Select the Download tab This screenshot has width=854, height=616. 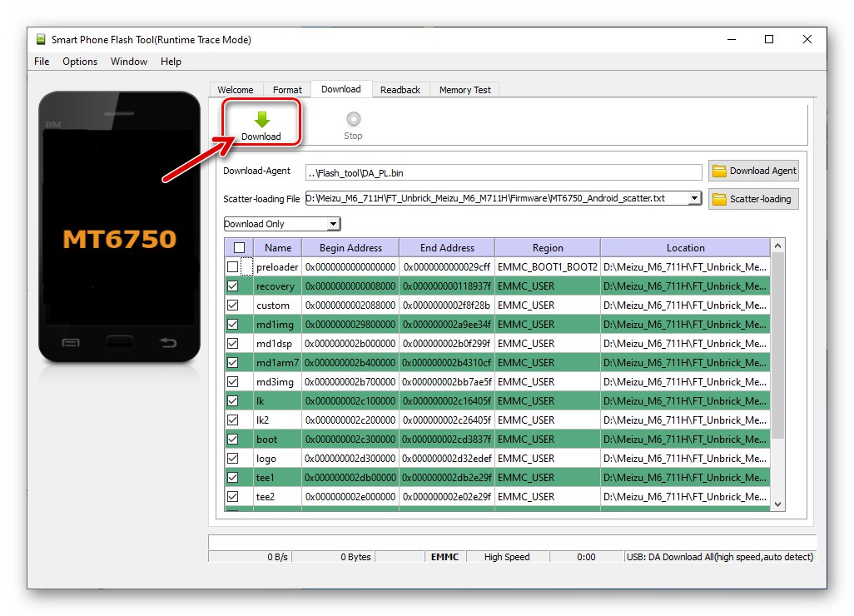click(341, 89)
